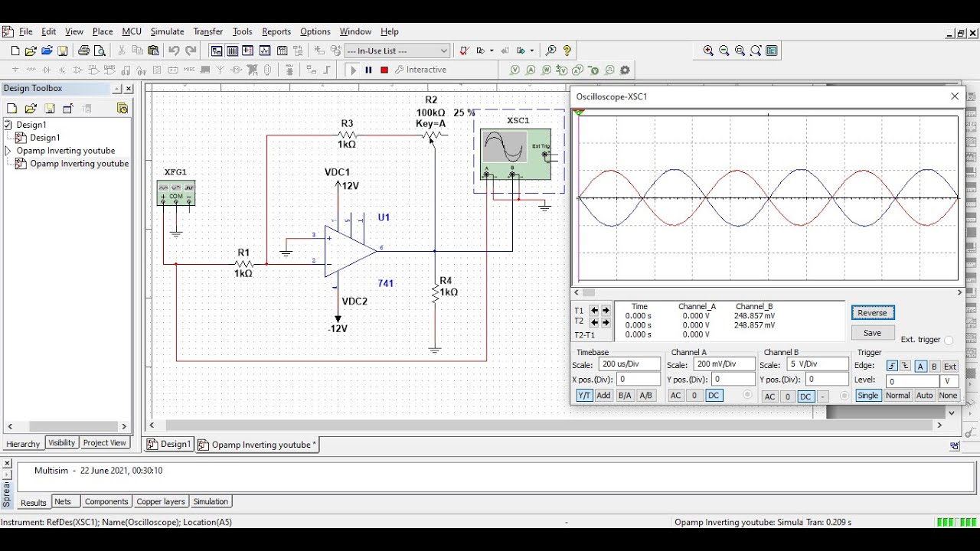The image size is (980, 551).
Task: Click the oscilloscope Save button
Action: point(872,333)
